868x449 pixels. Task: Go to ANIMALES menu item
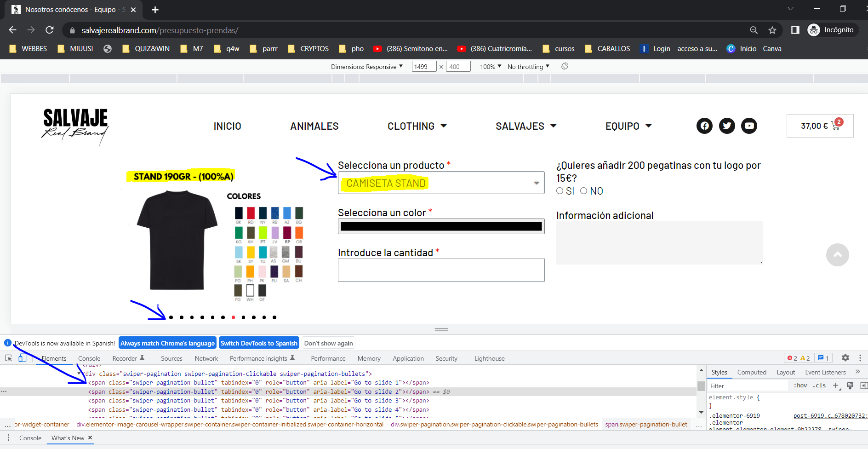pyautogui.click(x=314, y=126)
